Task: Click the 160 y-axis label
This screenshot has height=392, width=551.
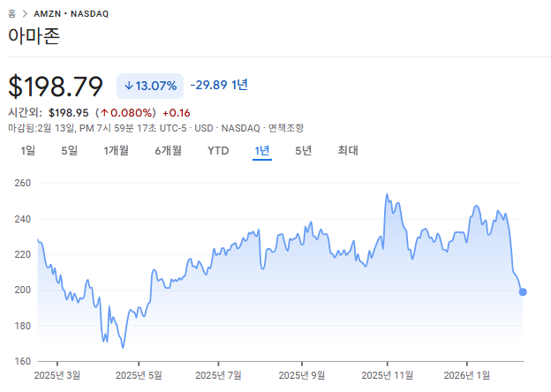Action: [22, 361]
